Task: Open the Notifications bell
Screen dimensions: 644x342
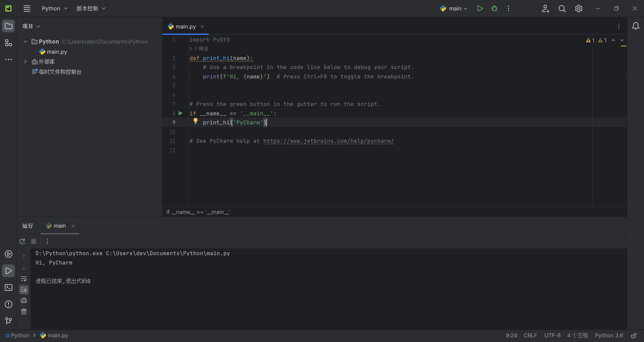Action: (x=636, y=26)
